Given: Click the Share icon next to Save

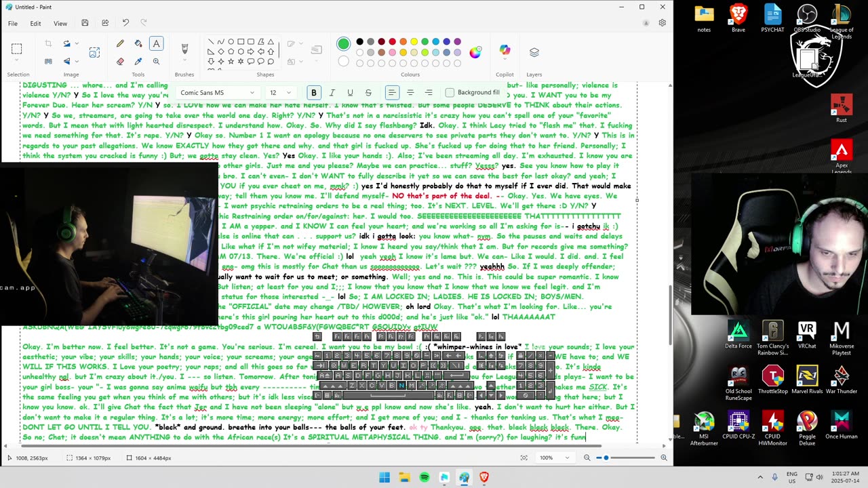Looking at the screenshot, I should pos(105,23).
